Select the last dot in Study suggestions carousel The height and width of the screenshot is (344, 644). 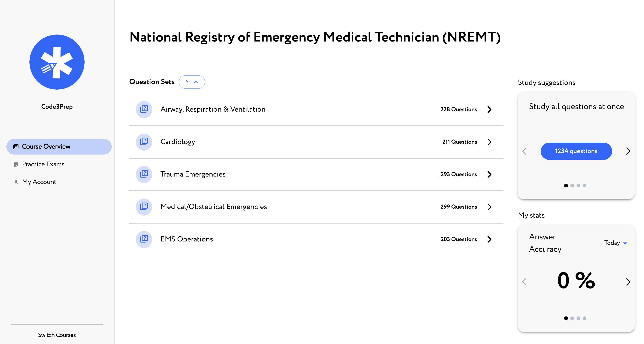pyautogui.click(x=585, y=186)
